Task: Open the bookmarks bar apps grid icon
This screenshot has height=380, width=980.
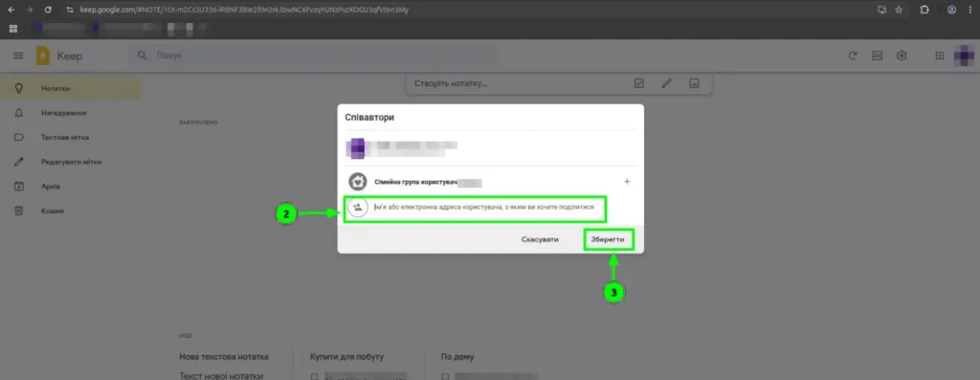Action: [x=13, y=29]
